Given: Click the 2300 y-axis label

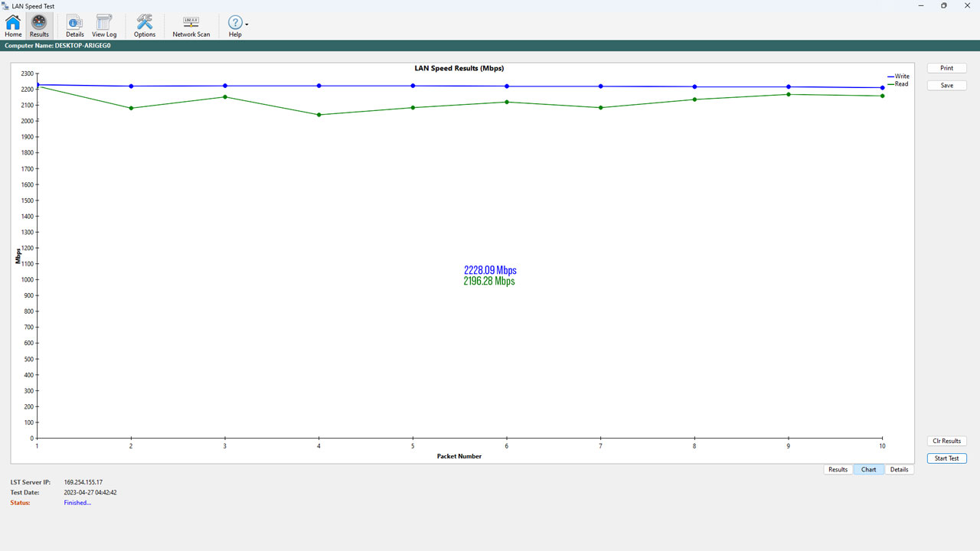Looking at the screenshot, I should [x=27, y=73].
